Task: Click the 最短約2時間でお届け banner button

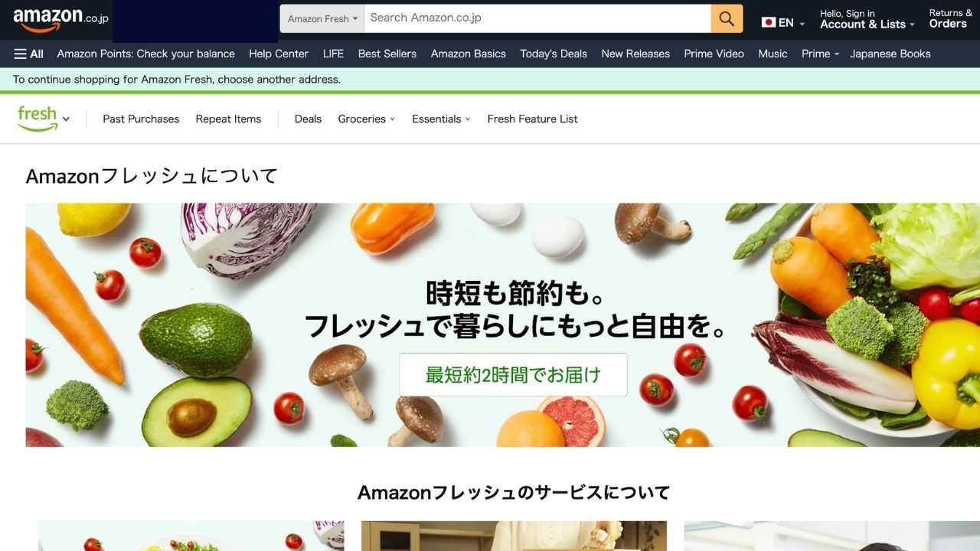Action: 513,375
